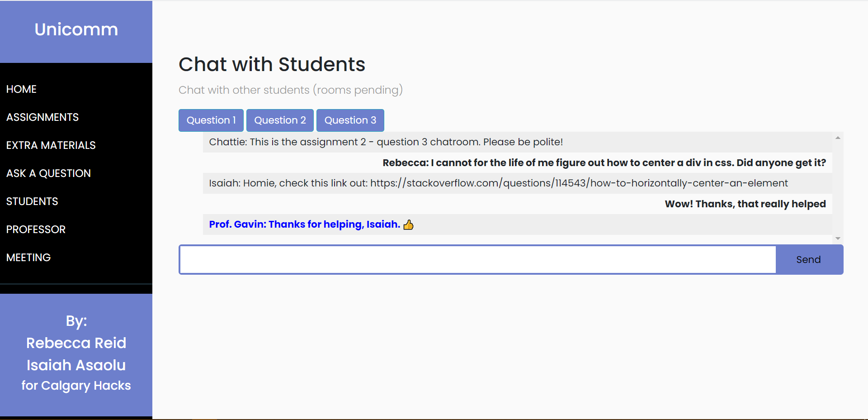
Task: Open the PROFESSOR page
Action: point(36,229)
